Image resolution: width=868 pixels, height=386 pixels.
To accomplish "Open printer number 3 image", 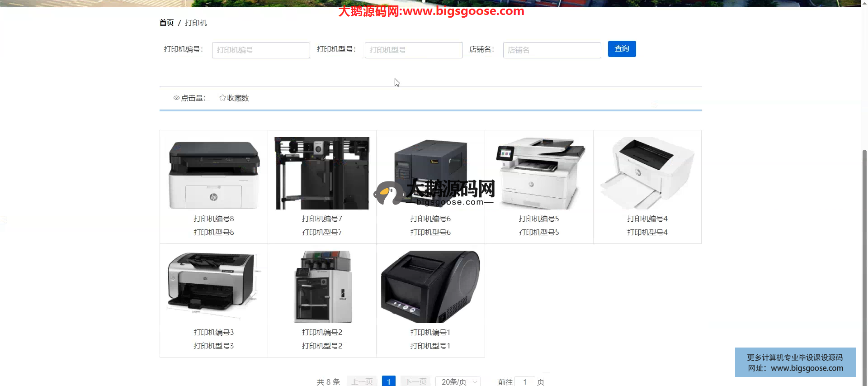I will coord(213,286).
